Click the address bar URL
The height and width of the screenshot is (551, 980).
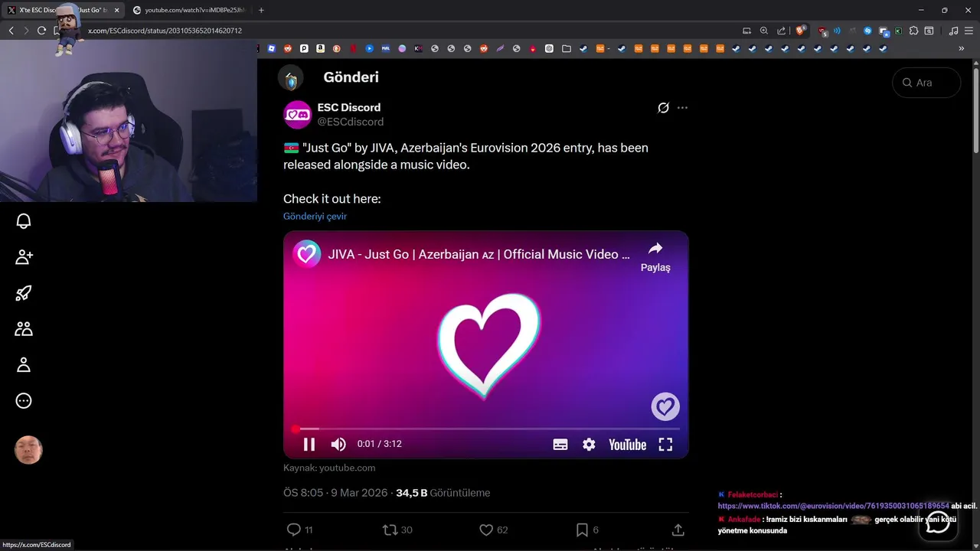pyautogui.click(x=165, y=31)
